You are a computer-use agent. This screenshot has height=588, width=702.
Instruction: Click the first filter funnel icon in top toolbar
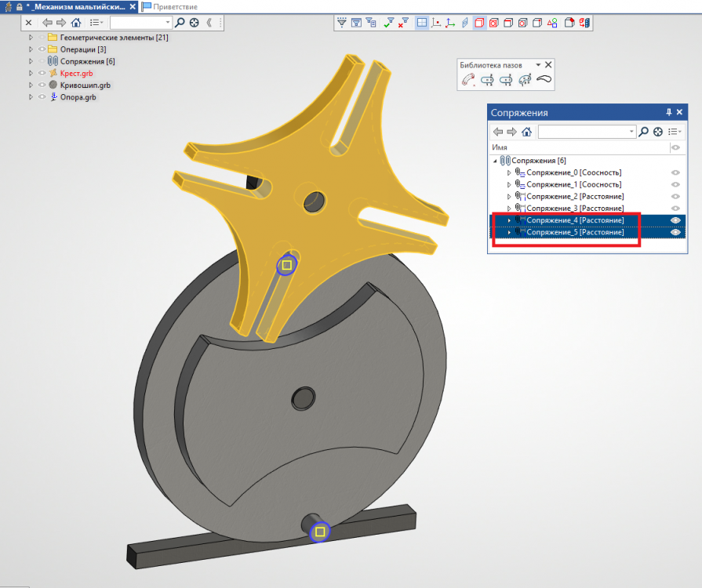tap(341, 23)
